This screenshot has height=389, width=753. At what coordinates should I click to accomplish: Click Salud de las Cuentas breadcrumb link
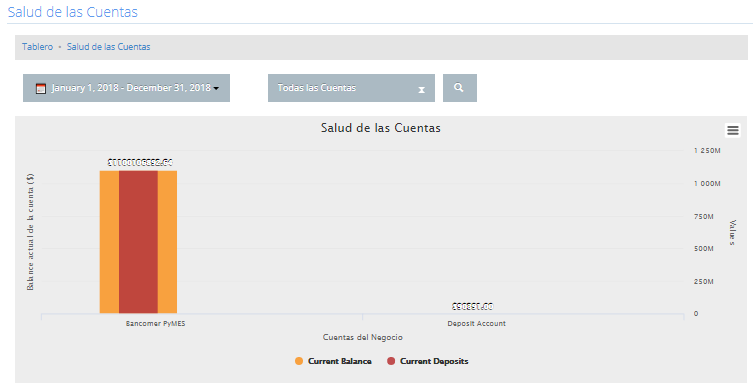tap(109, 47)
